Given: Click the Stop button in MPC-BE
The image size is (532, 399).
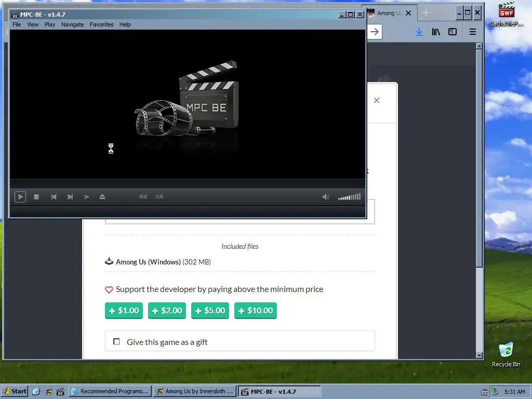Looking at the screenshot, I should [36, 197].
